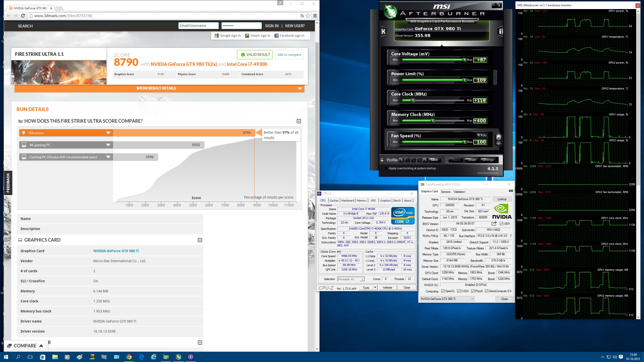Open Windows Store from the taskbar
Image resolution: width=644 pixels, height=362 pixels.
[43, 357]
